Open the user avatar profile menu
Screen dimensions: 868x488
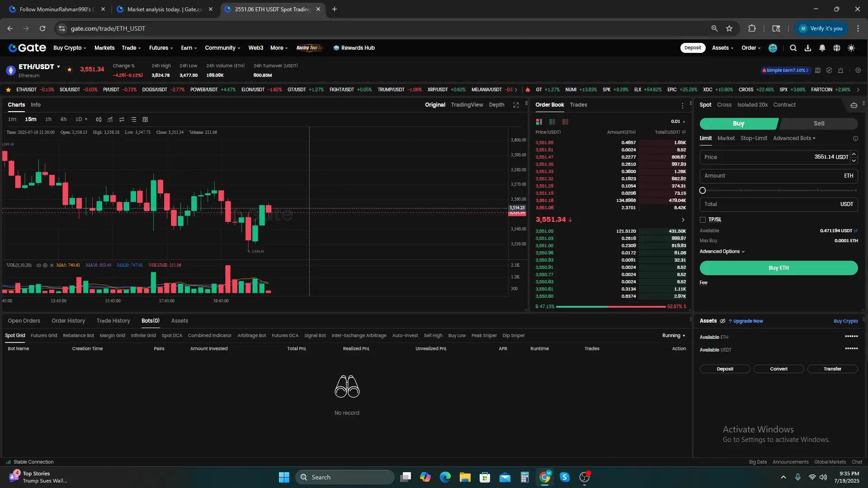[x=773, y=48]
